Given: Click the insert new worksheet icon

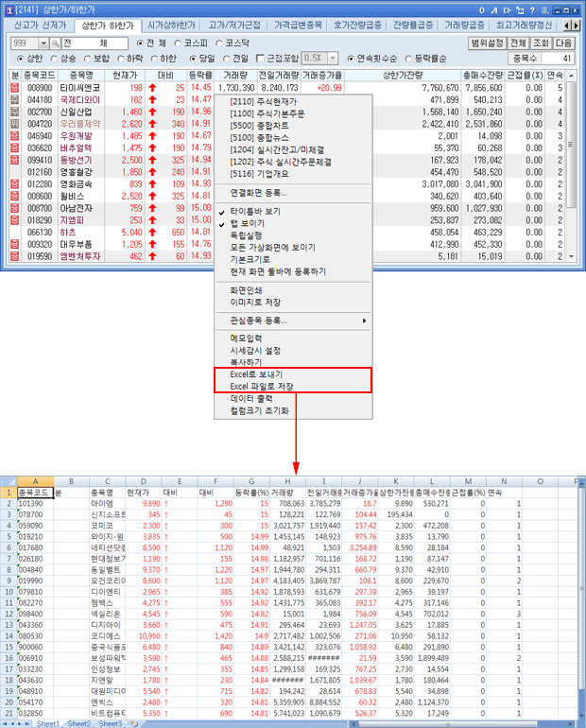Looking at the screenshot, I should [134, 723].
